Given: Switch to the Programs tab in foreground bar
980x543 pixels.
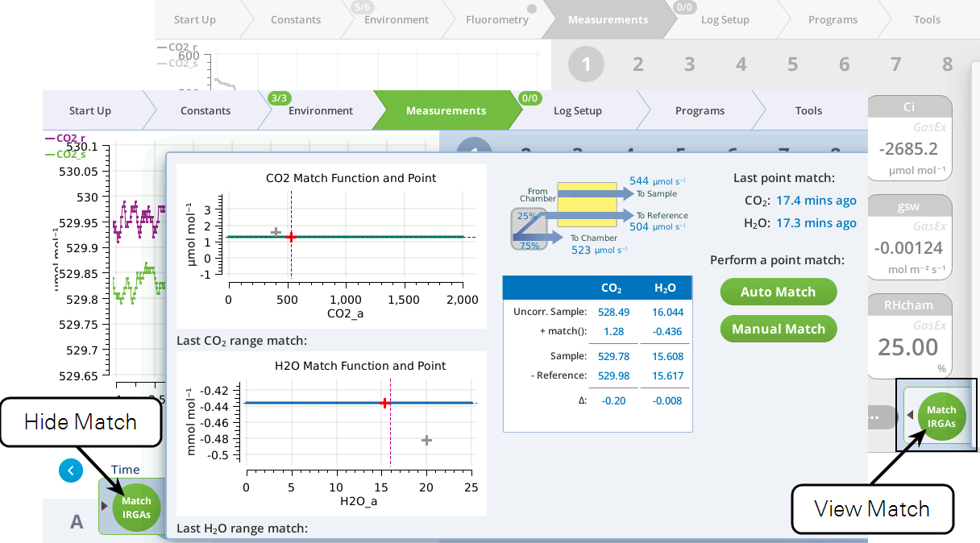Looking at the screenshot, I should (700, 110).
